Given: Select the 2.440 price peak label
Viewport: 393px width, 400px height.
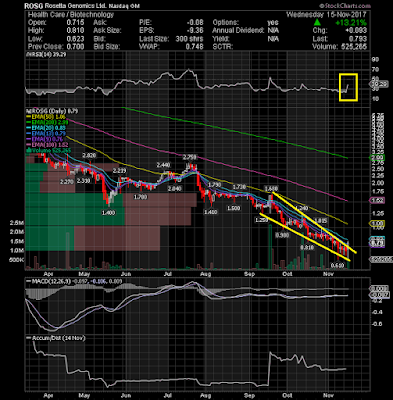Looking at the screenshot, I should point(163,165).
